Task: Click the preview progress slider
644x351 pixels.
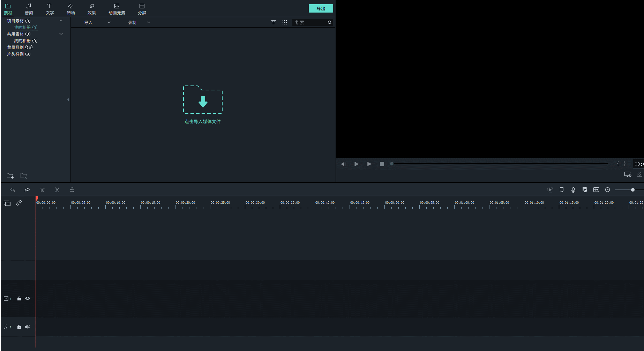Action: [x=499, y=164]
